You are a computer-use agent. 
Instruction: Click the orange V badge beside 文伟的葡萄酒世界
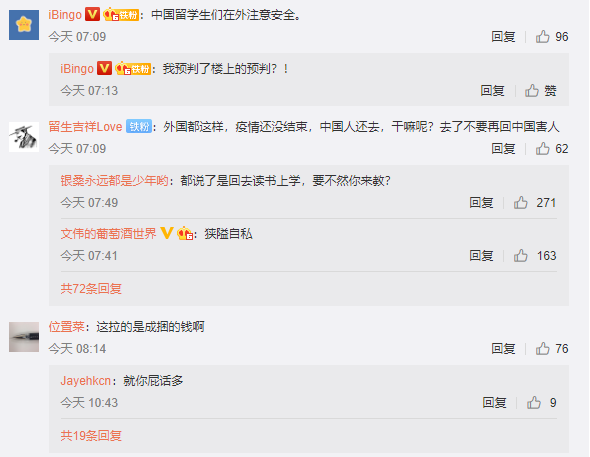pyautogui.click(x=167, y=233)
